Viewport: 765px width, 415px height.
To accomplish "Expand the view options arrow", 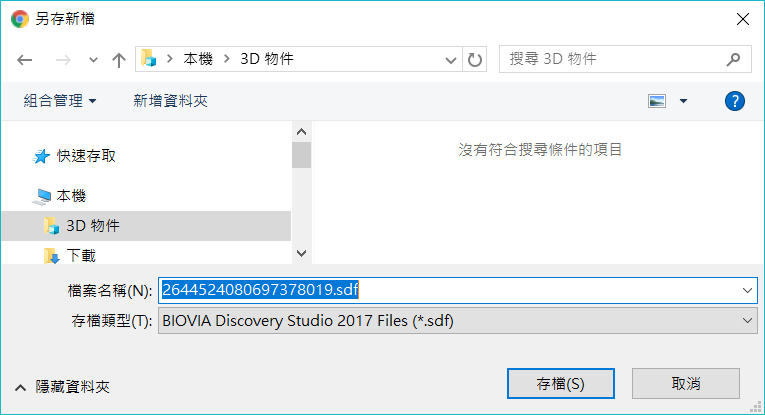I will tap(683, 101).
